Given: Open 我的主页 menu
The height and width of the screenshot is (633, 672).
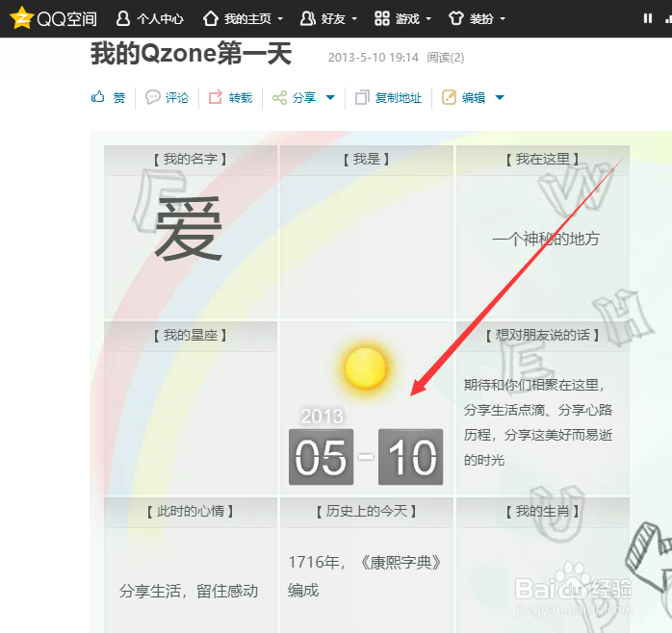Looking at the screenshot, I should click(247, 19).
